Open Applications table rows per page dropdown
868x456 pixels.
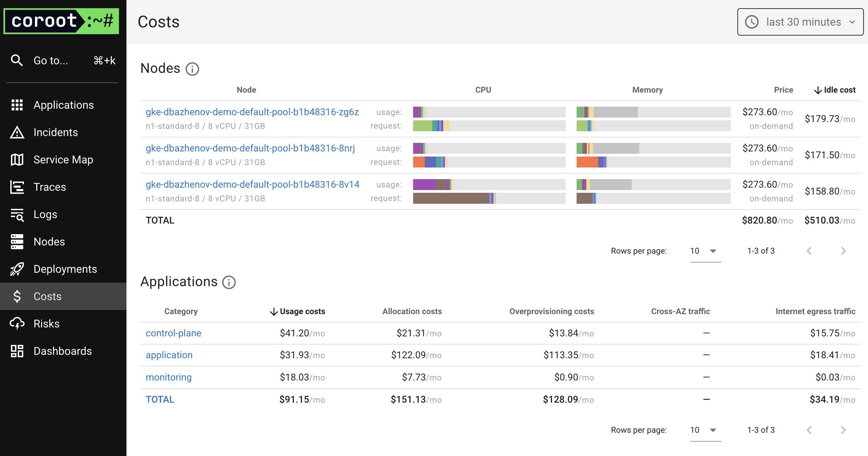(705, 430)
